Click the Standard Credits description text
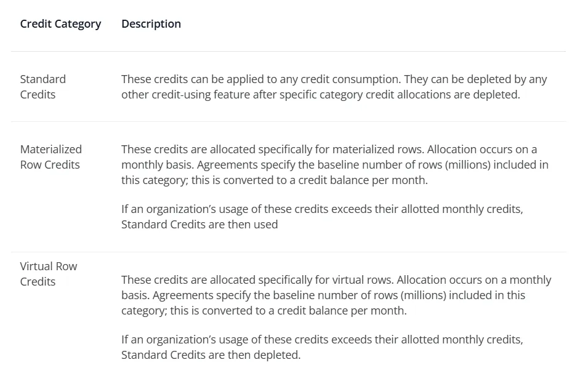 [x=334, y=87]
